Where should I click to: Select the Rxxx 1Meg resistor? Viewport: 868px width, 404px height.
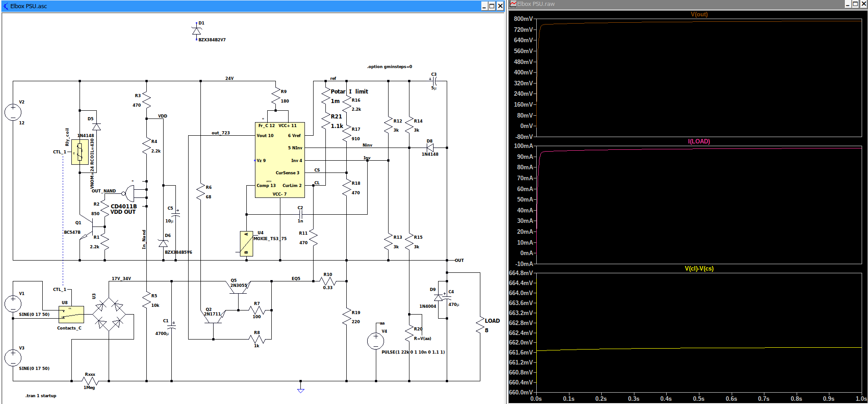pyautogui.click(x=90, y=381)
